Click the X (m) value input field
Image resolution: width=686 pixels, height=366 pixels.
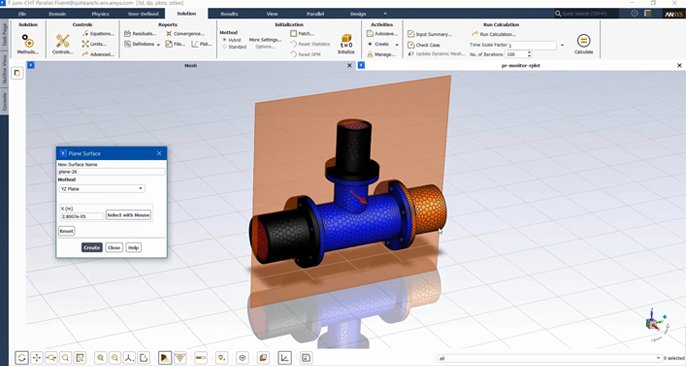pos(82,216)
